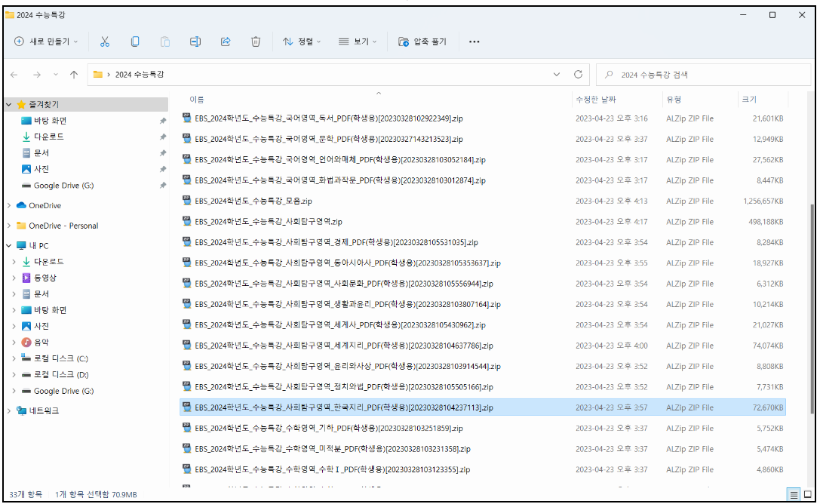Select the 사회탐구영역_생활과윤리 zip file

348,304
